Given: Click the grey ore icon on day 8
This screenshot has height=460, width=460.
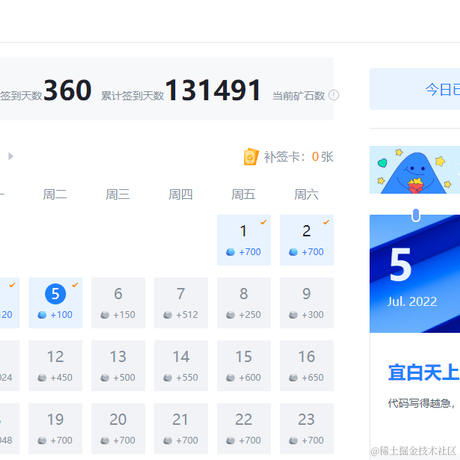Looking at the screenshot, I should tap(230, 315).
